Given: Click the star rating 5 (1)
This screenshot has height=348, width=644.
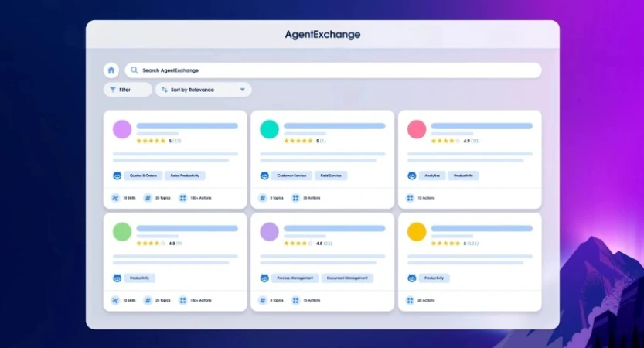Looking at the screenshot, I should [x=305, y=141].
